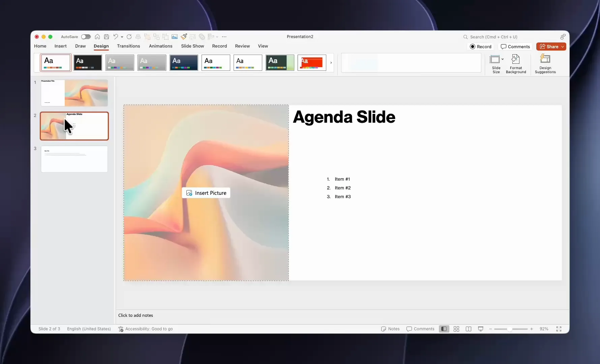600x364 pixels.
Task: Switch to Reading View in the status bar
Action: click(469, 329)
